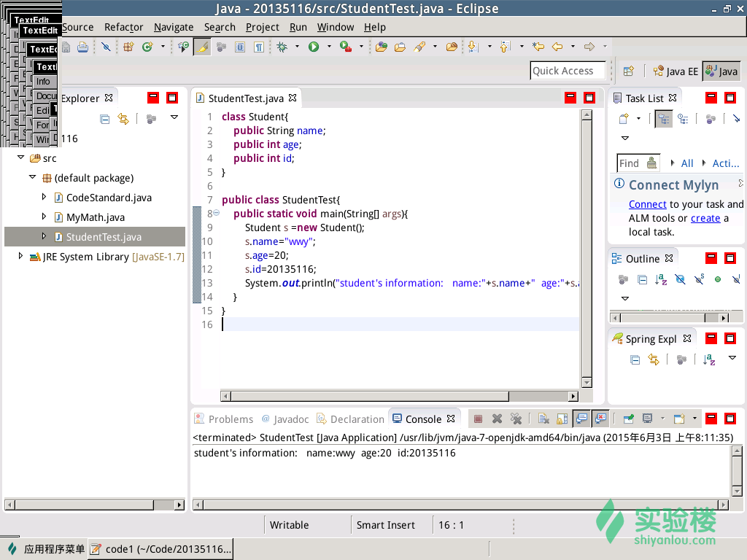Click the New Java Class icon
Screen dimensions: 747x560
(x=147, y=47)
